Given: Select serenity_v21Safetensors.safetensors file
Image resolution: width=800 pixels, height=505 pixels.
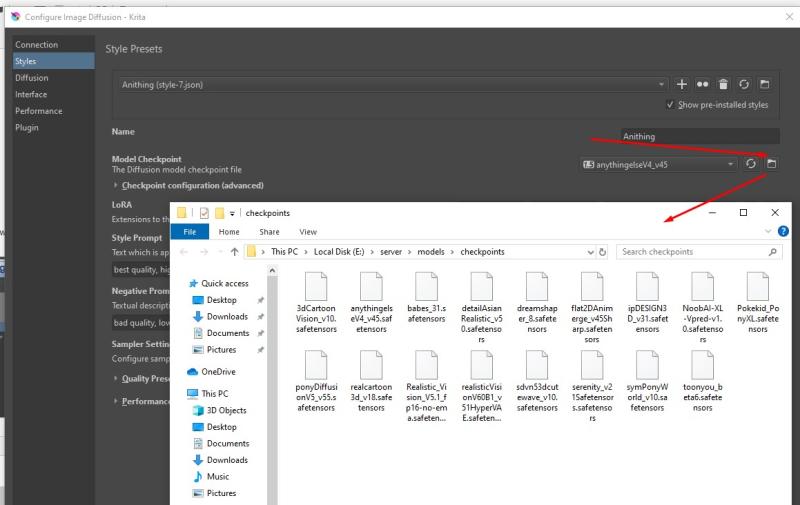Looking at the screenshot, I should (x=592, y=386).
